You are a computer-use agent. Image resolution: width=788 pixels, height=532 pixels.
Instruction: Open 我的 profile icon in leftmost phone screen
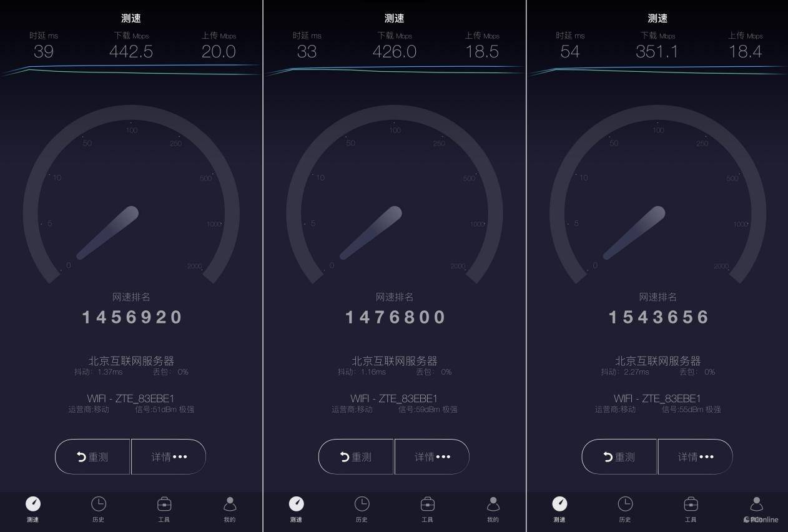(x=230, y=503)
